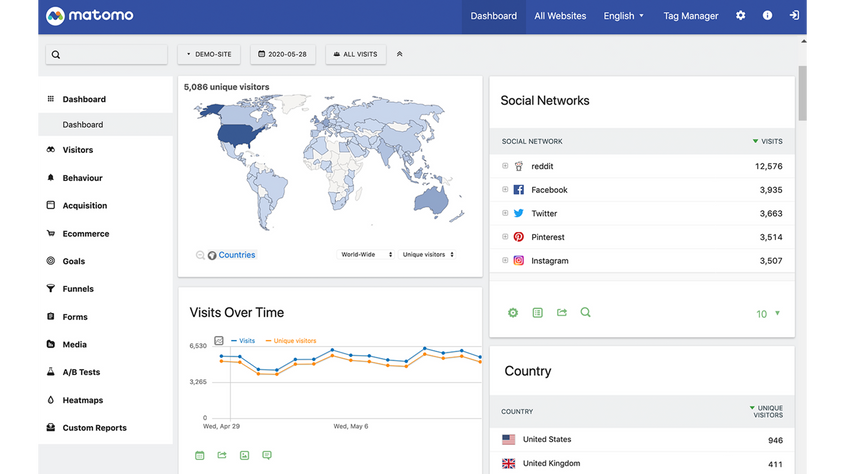Select Goals in the sidebar
844x474 pixels.
point(74,261)
